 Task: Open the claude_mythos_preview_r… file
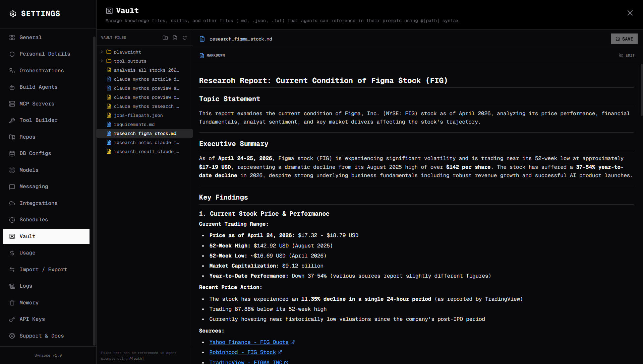tap(144, 97)
